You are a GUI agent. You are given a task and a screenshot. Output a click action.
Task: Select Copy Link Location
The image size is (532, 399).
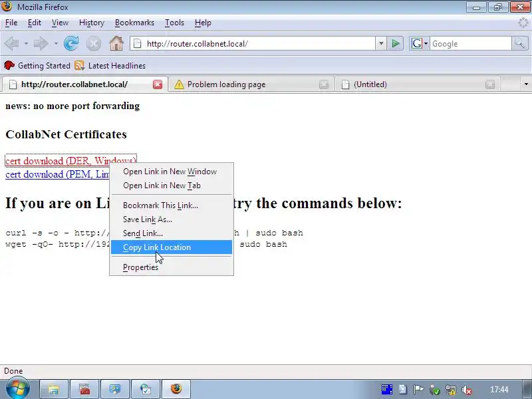tap(172, 247)
